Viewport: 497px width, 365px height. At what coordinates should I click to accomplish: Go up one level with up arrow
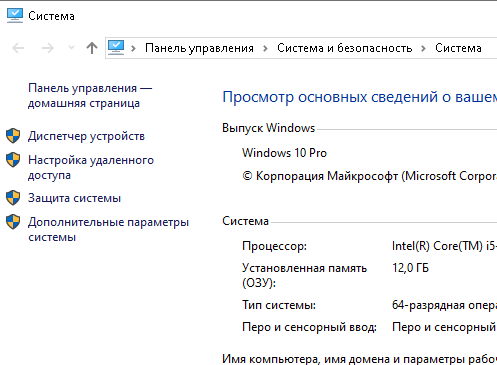point(92,48)
